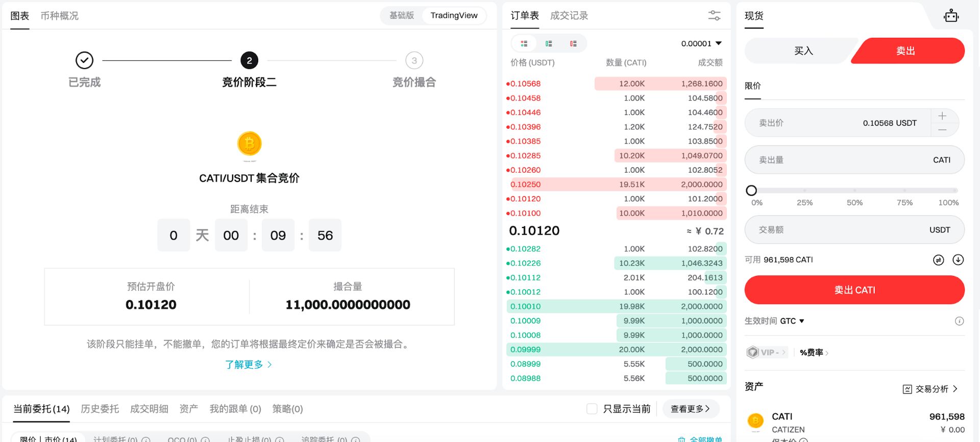
Task: Click the step 3 auction matching marker
Action: (414, 60)
